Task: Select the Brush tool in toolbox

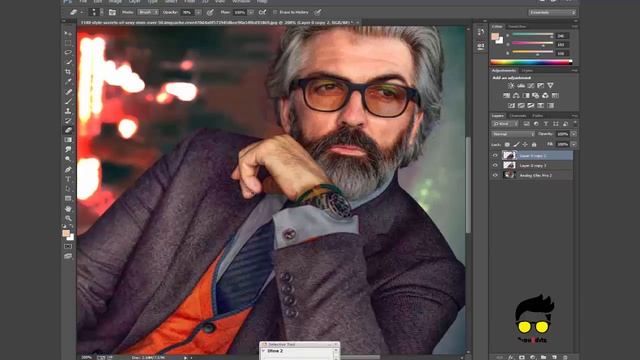Action: 68,101
